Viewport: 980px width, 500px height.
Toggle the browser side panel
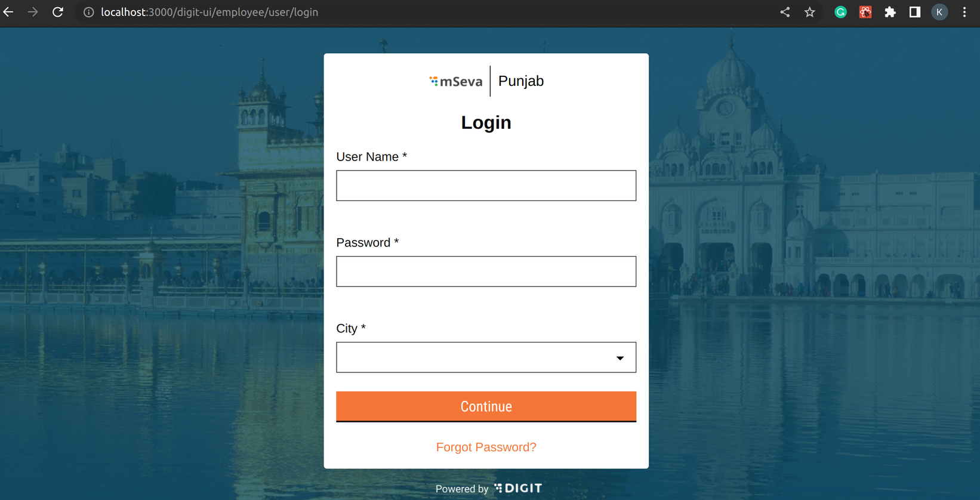pyautogui.click(x=914, y=12)
